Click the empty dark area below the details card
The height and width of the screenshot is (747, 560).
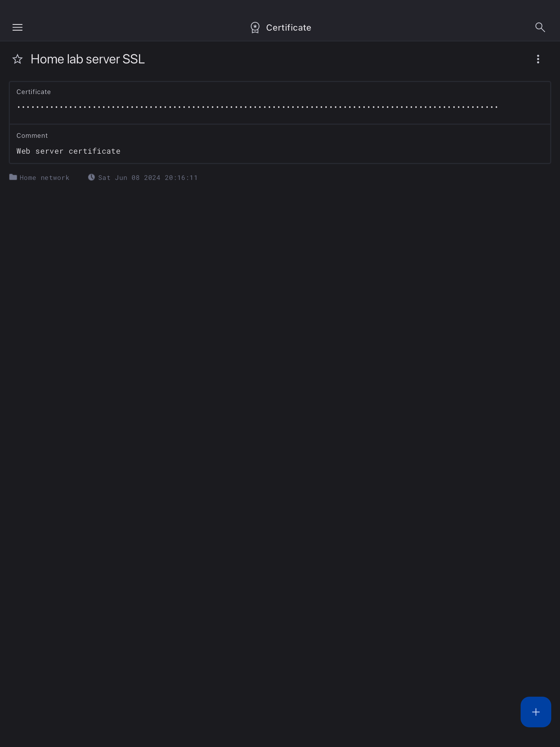click(280, 405)
